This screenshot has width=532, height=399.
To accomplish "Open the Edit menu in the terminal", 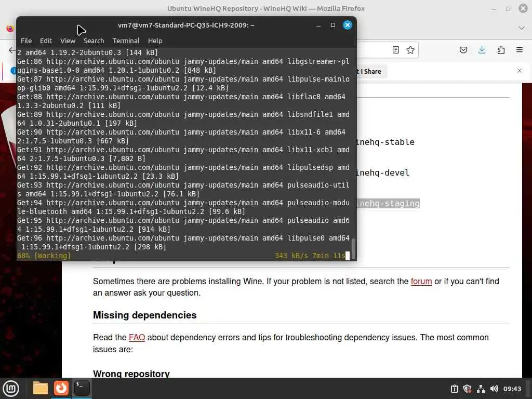I will 46,41.
